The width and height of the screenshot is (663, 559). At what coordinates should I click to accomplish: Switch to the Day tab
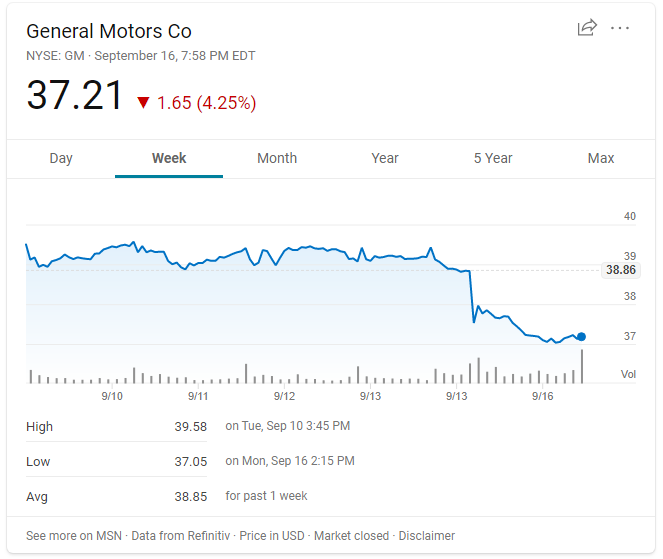[x=61, y=158]
